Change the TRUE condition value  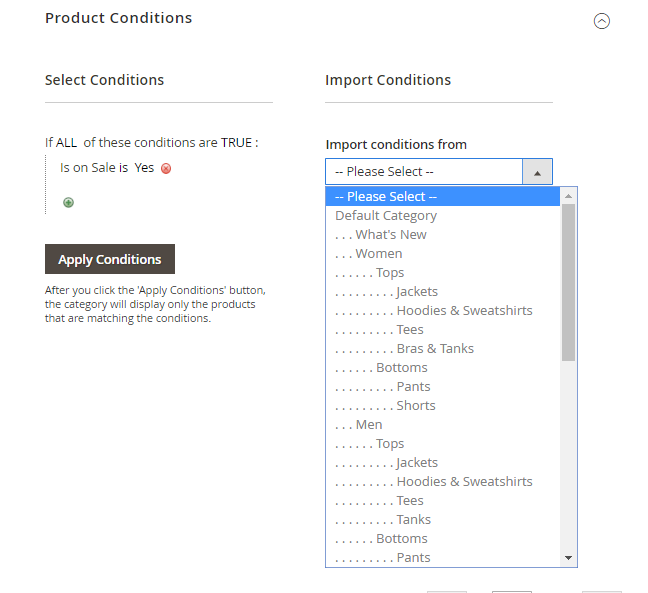pyautogui.click(x=236, y=143)
